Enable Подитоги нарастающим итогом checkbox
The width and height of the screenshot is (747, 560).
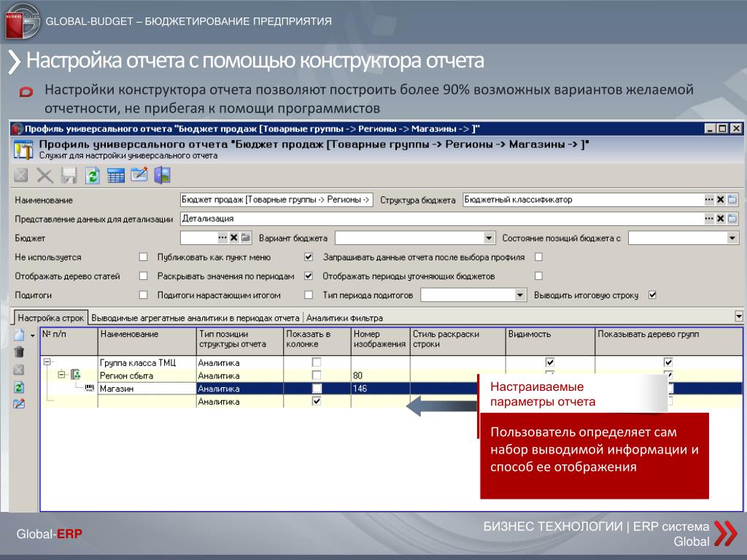309,295
